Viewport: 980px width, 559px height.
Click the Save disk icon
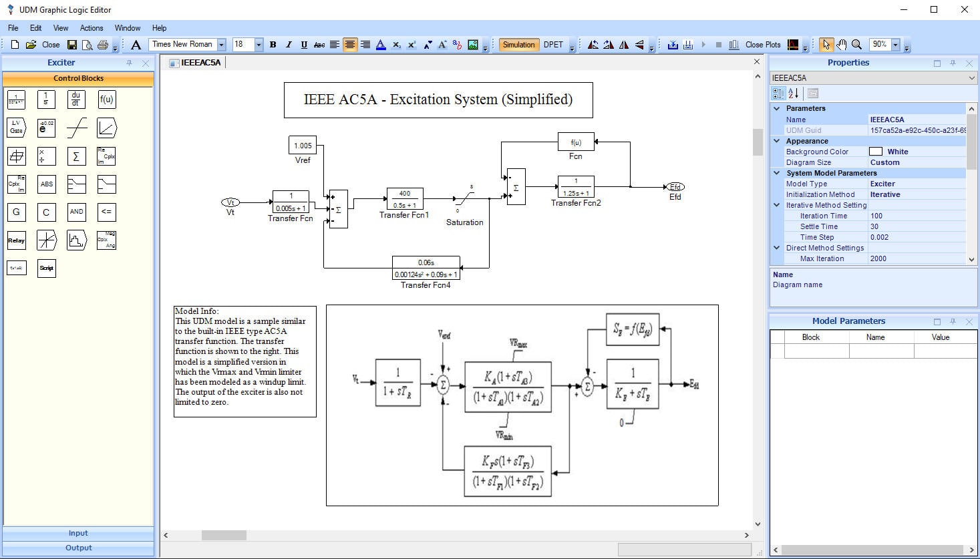pos(72,45)
